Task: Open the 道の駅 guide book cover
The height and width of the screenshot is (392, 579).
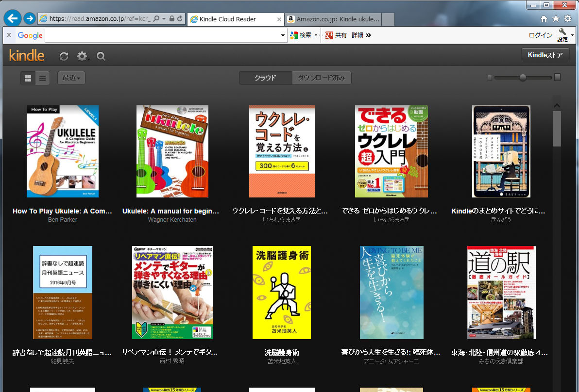Action: point(501,293)
